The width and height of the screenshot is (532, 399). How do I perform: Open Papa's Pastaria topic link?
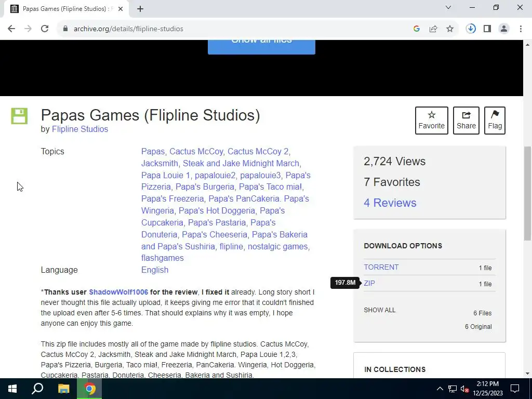(x=217, y=222)
